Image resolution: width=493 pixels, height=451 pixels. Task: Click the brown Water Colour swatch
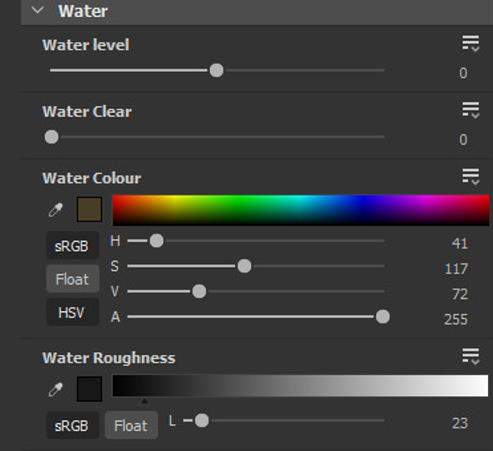[x=89, y=209]
